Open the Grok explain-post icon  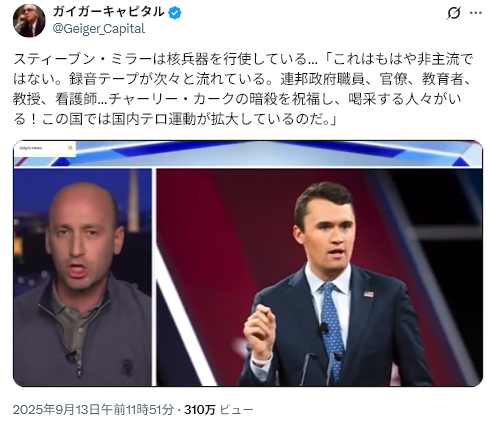[454, 13]
